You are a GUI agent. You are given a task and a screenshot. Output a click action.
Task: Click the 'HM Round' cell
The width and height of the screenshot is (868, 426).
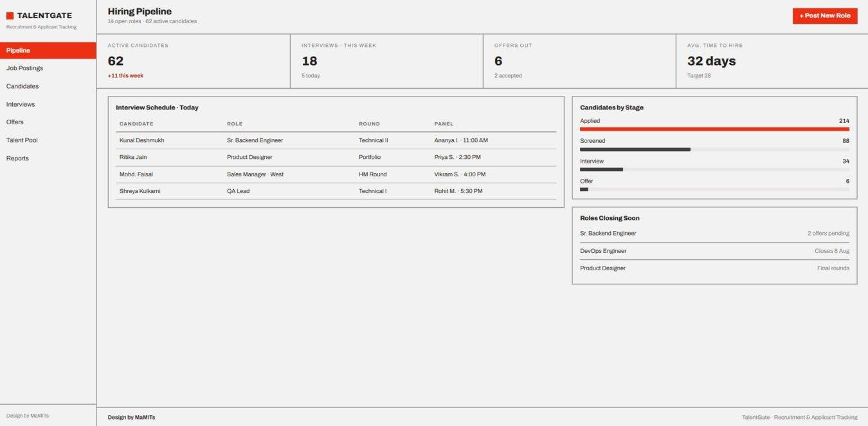(373, 174)
